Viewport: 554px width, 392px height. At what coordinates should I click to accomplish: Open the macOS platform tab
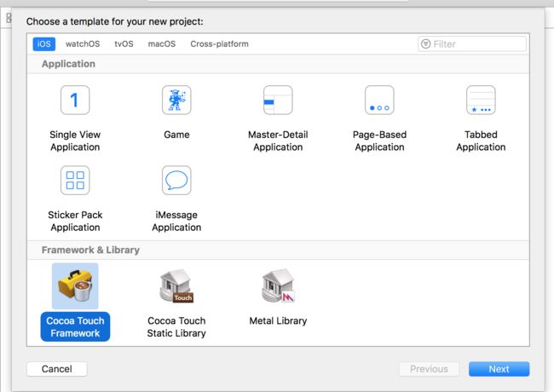pos(162,43)
